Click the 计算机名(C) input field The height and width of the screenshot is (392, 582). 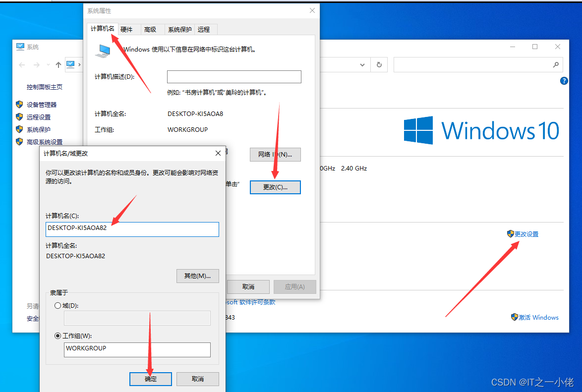132,229
